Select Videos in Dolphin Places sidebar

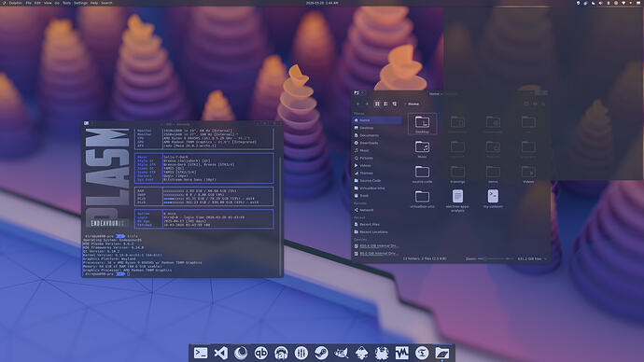pyautogui.click(x=377, y=165)
